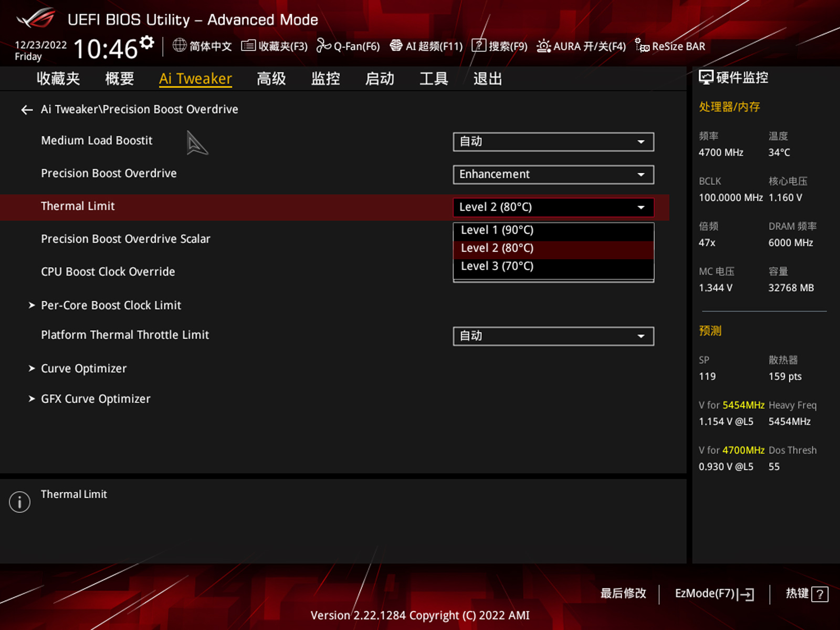Switch to the 监控 tab
The width and height of the screenshot is (840, 630).
coord(325,79)
